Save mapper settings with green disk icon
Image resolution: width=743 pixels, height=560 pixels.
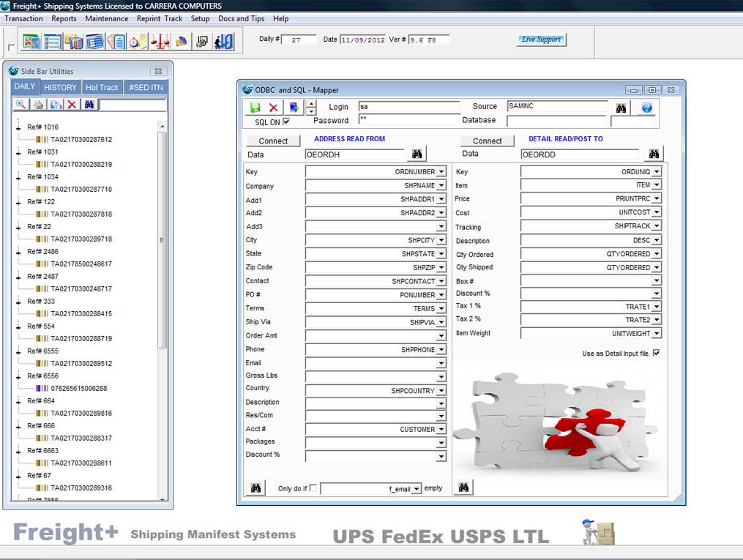pyautogui.click(x=255, y=108)
